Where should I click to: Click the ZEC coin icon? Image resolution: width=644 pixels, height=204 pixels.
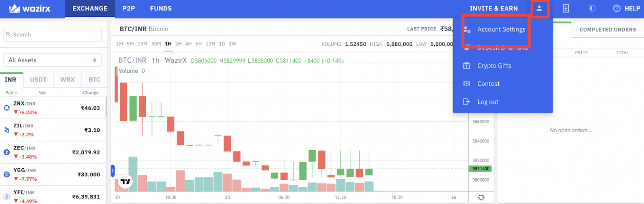pyautogui.click(x=6, y=152)
